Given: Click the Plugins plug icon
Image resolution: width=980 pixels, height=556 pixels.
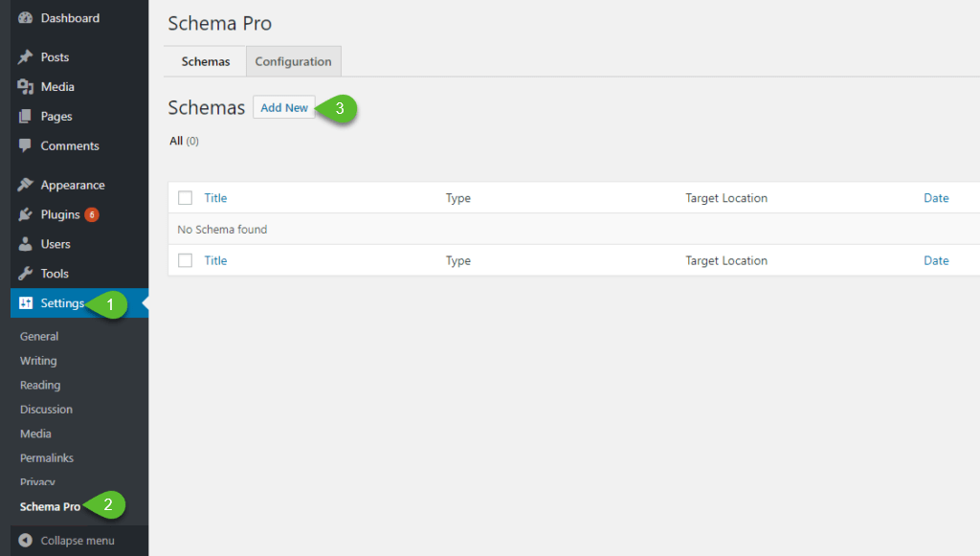Looking at the screenshot, I should (x=25, y=214).
